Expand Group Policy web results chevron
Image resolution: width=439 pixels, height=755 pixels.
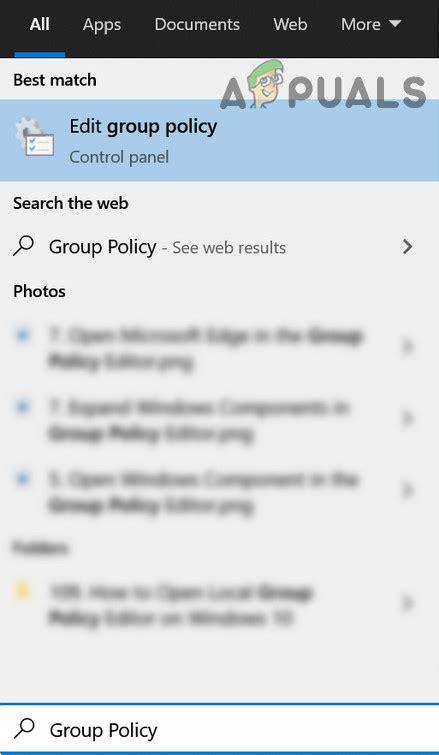coord(408,247)
